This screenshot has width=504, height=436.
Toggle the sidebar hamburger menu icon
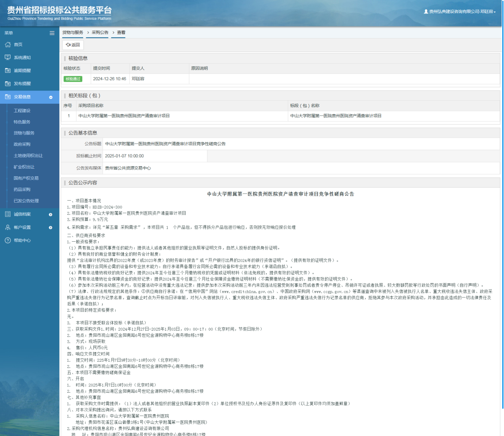52,33
